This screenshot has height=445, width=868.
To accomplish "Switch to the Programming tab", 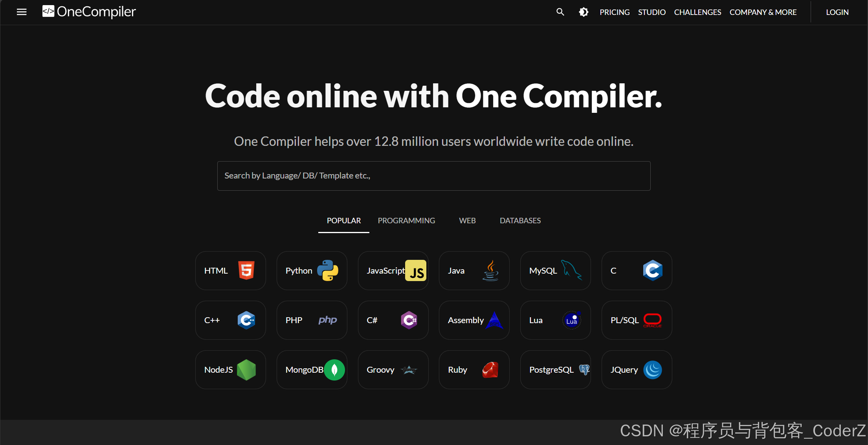I will pos(406,221).
